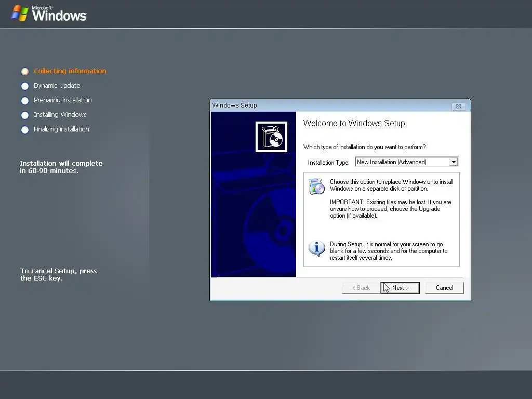532x399 pixels.
Task: Click the 'Welcome to Windows Setup' heading
Action: pos(354,123)
